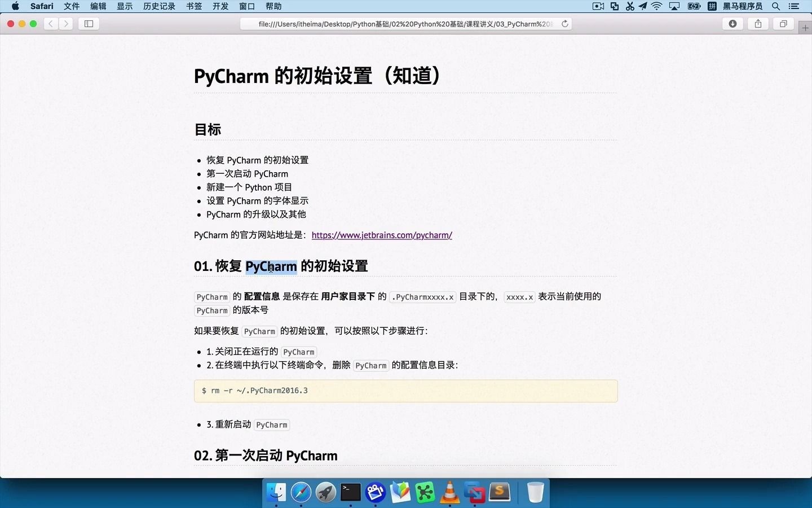This screenshot has width=812, height=508.
Task: Switch input method via the 拼 icon
Action: pyautogui.click(x=712, y=6)
